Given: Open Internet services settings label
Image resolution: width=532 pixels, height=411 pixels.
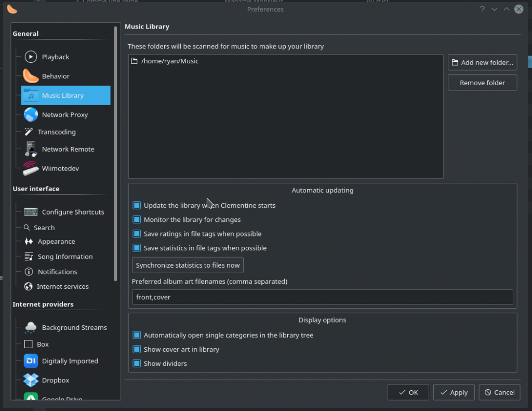Looking at the screenshot, I should [x=63, y=286].
